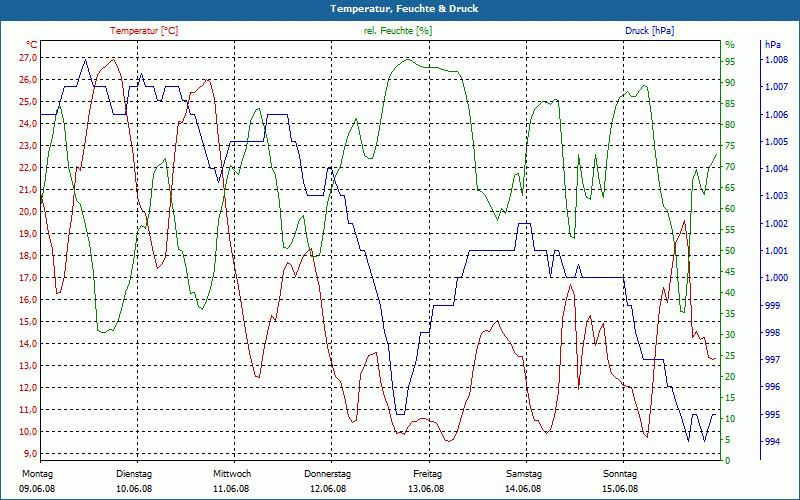Click the '90' humidity axis value
This screenshot has width=800, height=500.
[x=730, y=83]
